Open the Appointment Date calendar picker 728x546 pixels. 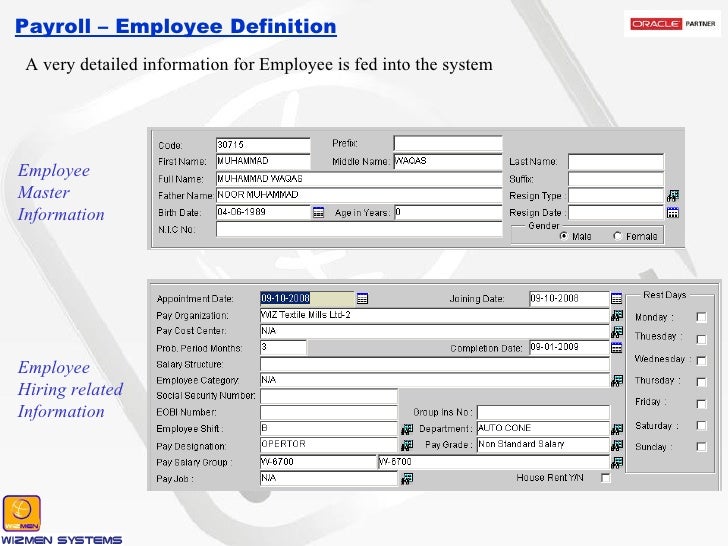(x=363, y=299)
